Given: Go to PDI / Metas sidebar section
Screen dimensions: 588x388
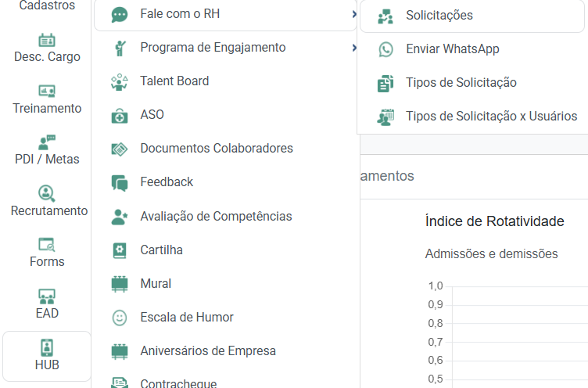Looking at the screenshot, I should click(x=47, y=149).
